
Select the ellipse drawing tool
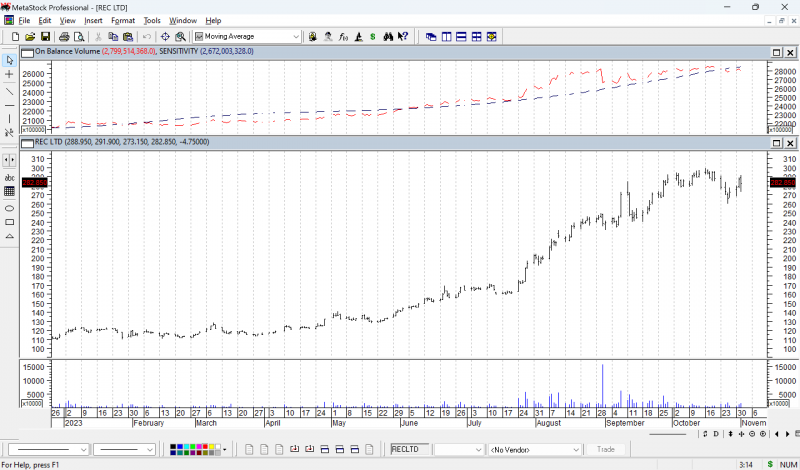[10, 207]
